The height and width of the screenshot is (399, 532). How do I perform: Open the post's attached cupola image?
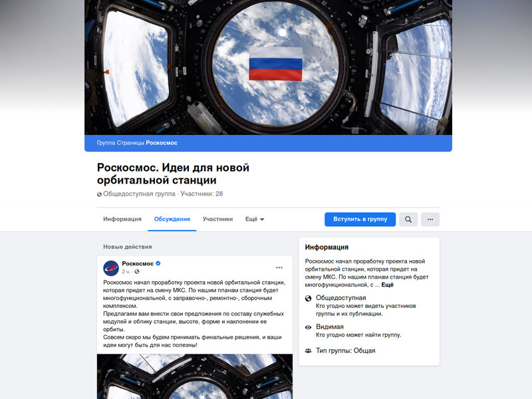[195, 376]
